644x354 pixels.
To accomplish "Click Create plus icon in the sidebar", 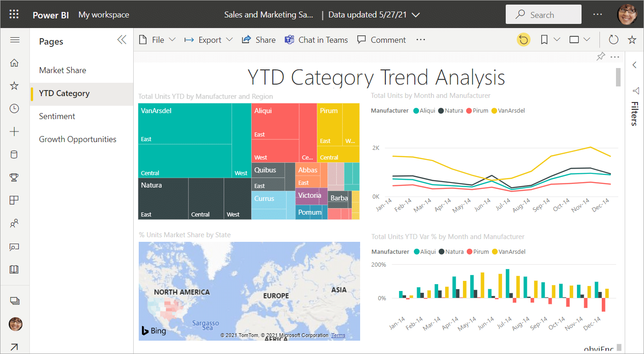I will pos(14,131).
